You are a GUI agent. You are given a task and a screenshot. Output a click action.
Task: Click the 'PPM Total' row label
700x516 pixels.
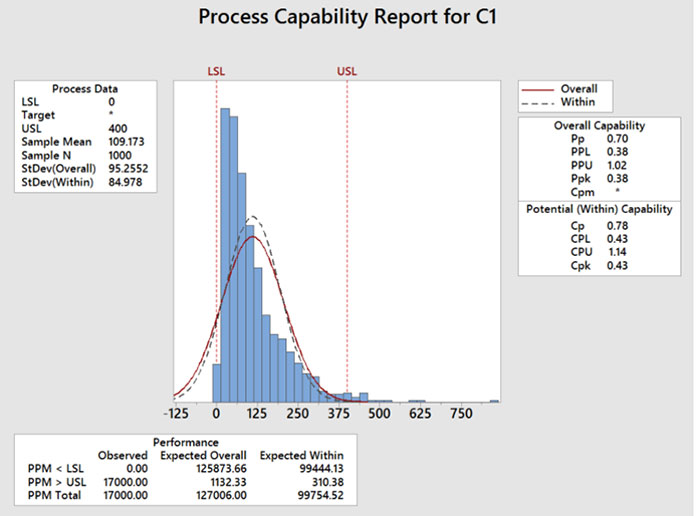pyautogui.click(x=54, y=495)
